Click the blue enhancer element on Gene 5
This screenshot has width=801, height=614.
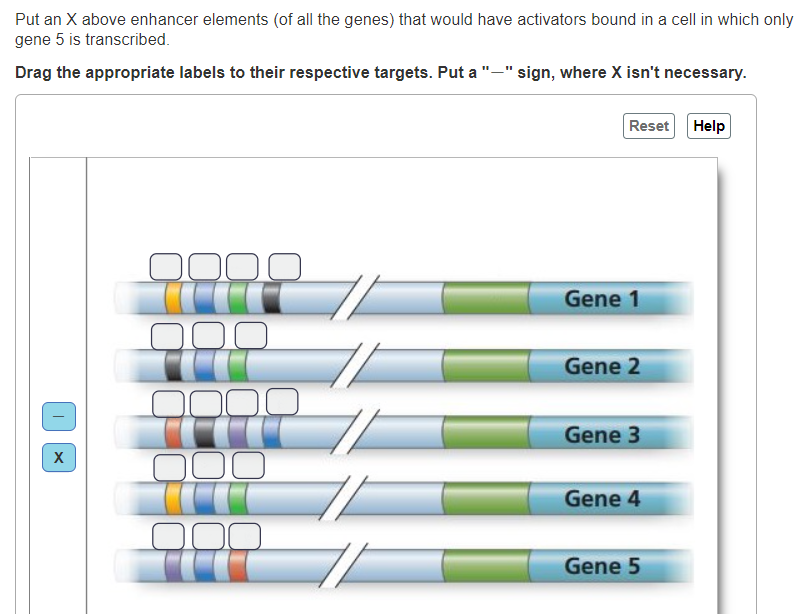203,564
